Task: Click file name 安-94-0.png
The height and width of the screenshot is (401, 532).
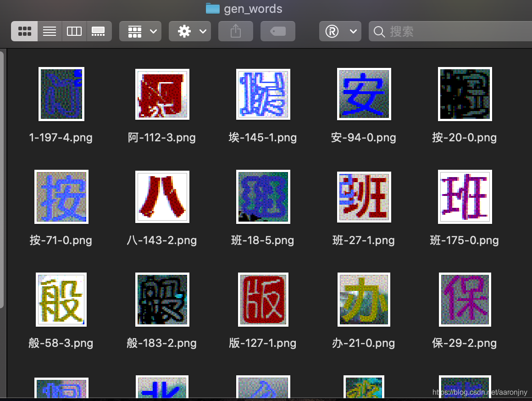Action: pos(363,138)
